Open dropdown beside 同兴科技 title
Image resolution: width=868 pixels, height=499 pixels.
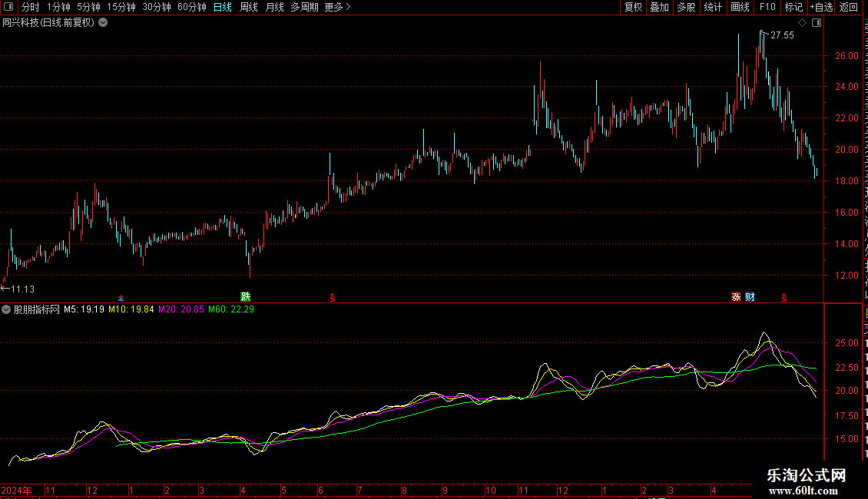103,23
